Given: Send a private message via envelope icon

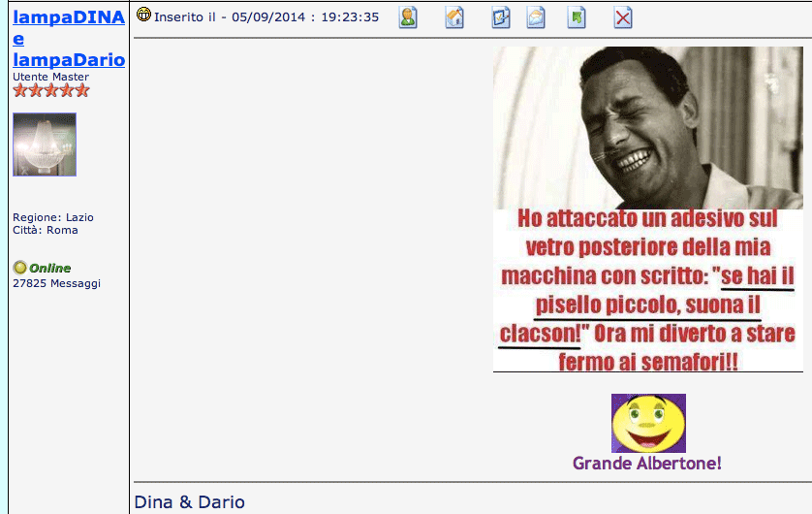Looking at the screenshot, I should click(536, 17).
